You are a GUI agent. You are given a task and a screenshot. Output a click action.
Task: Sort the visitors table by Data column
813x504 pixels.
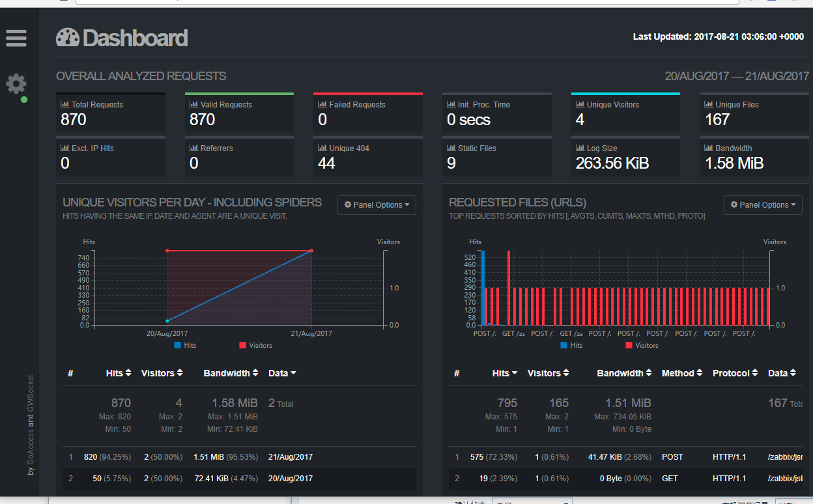click(282, 373)
